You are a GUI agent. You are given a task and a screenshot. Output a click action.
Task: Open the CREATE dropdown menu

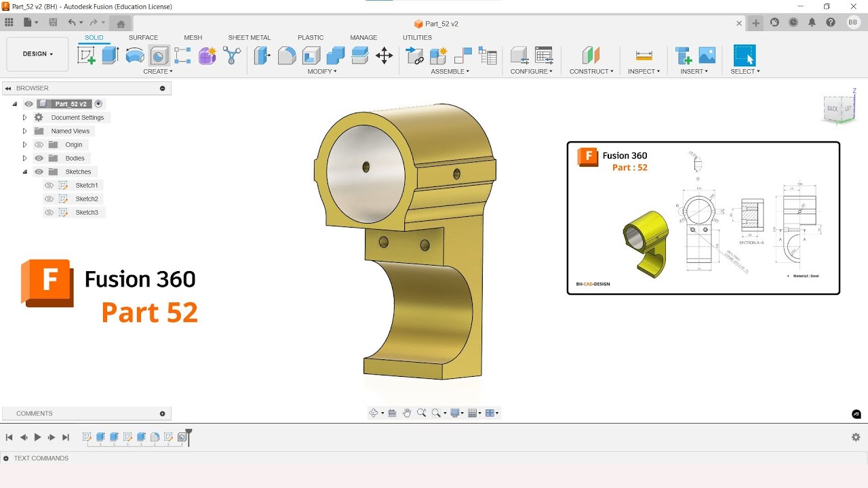tap(158, 71)
